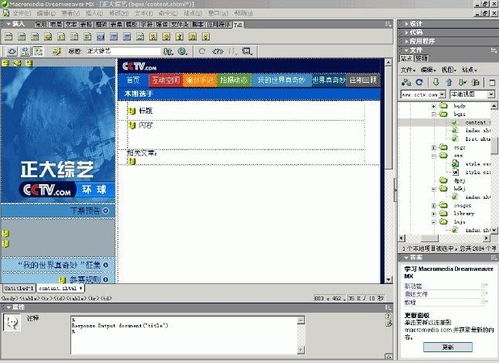Screen dimensions: 499x363
Task: Toggle Show Code and Design views button
Action: click(x=25, y=51)
